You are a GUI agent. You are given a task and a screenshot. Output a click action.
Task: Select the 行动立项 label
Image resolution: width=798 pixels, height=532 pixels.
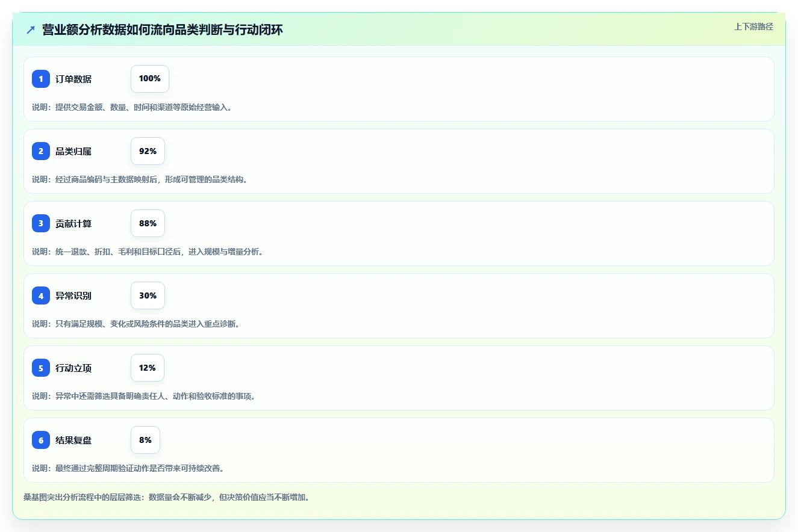pos(73,368)
